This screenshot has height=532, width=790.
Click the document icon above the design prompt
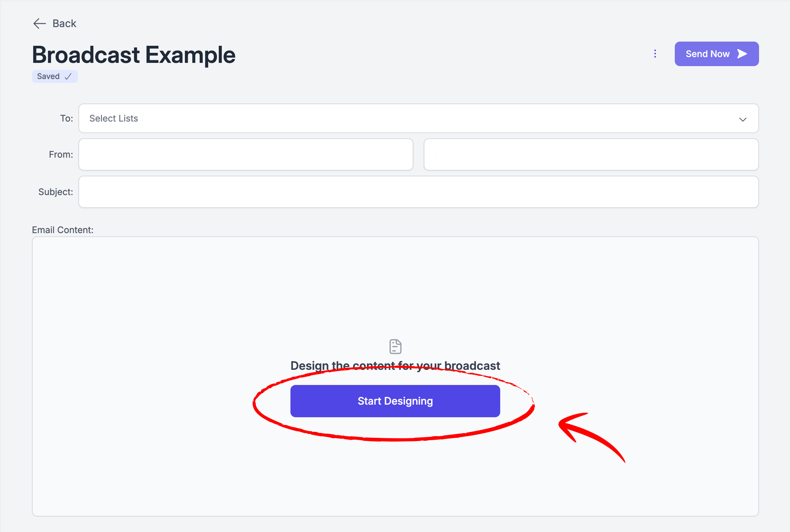(395, 346)
